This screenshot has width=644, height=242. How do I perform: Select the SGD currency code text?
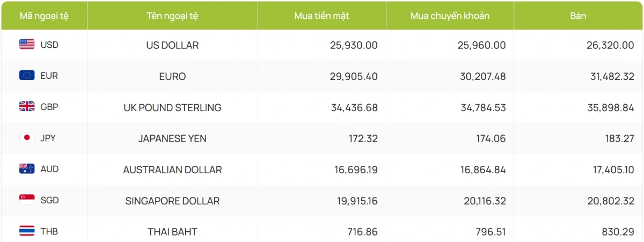click(x=49, y=200)
